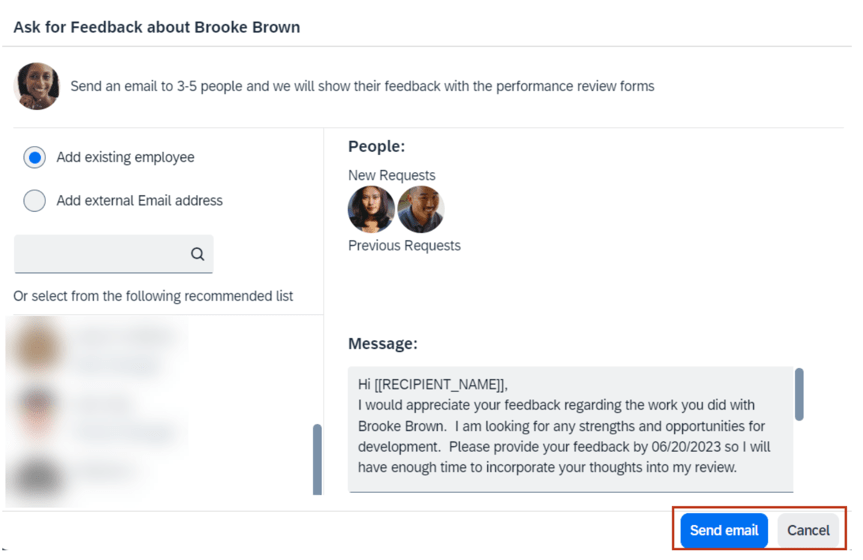Pick the first blurred recommended person
Screen dimensions: 863x560
tap(95, 347)
